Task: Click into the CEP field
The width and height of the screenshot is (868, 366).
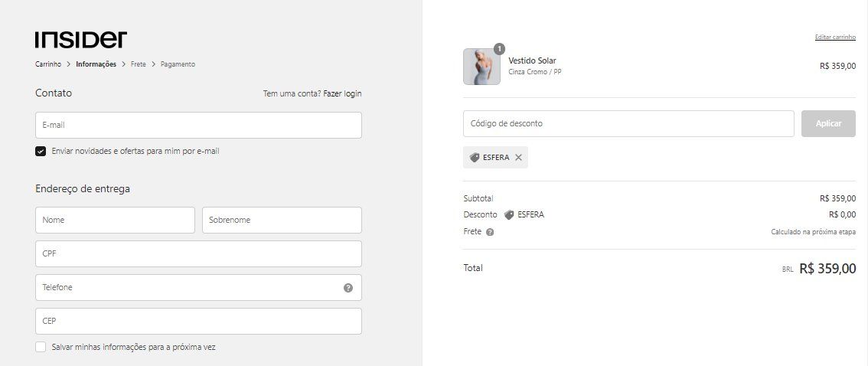Action: tap(198, 321)
